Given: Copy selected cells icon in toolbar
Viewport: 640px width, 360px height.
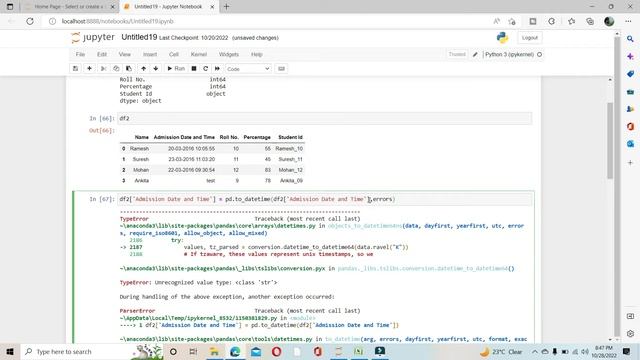Looking at the screenshot, I should 116,69.
